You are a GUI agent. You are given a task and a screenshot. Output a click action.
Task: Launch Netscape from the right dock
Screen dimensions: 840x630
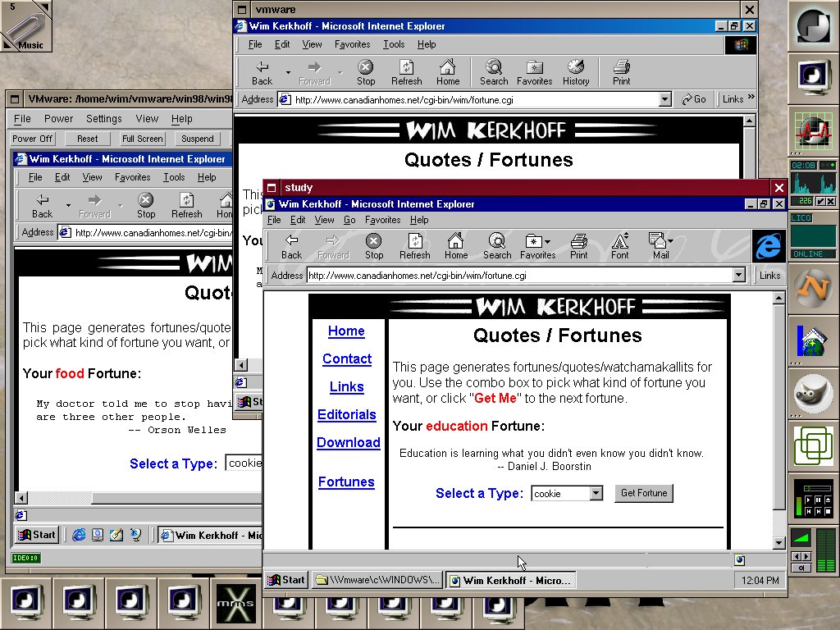pos(813,287)
